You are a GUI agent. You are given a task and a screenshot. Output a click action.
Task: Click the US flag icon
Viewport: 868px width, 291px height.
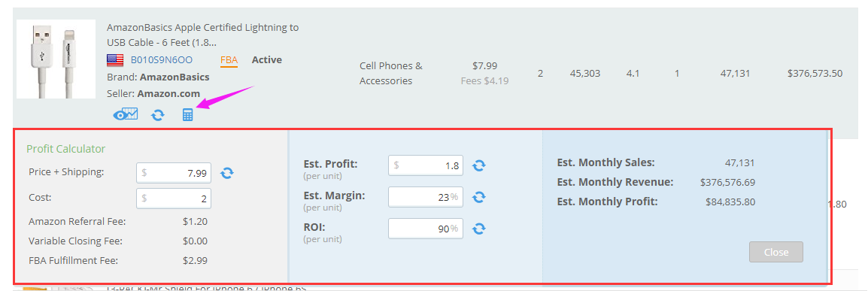point(115,59)
